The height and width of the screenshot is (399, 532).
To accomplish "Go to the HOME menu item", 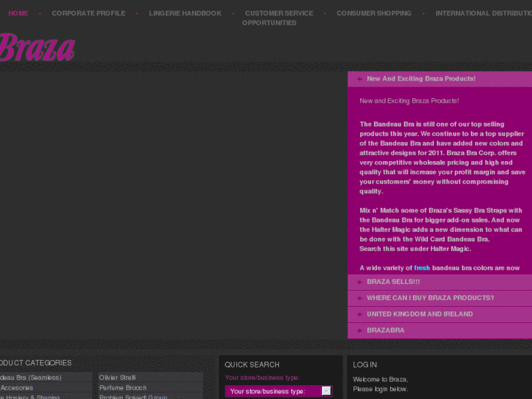I will (18, 13).
